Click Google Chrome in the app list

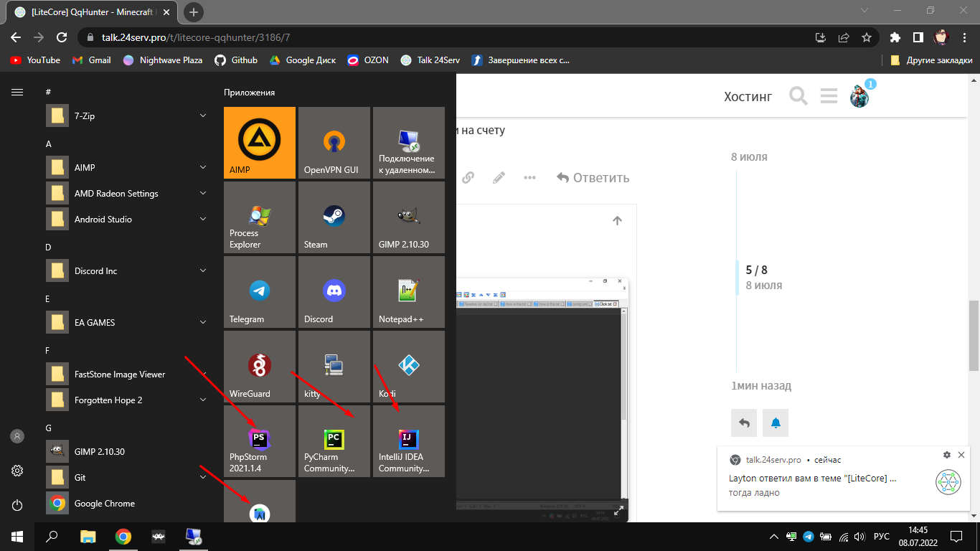click(105, 504)
